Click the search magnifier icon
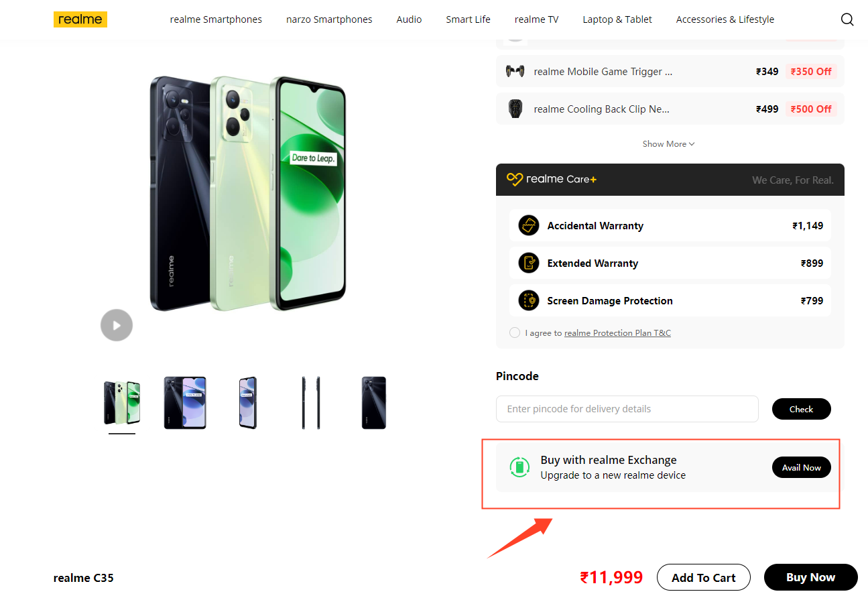 (x=847, y=19)
